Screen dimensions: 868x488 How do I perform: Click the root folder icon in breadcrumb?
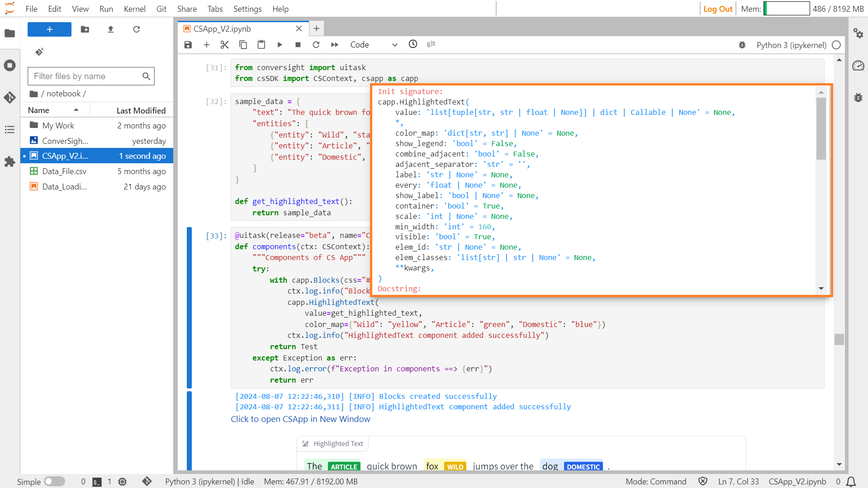click(x=33, y=94)
